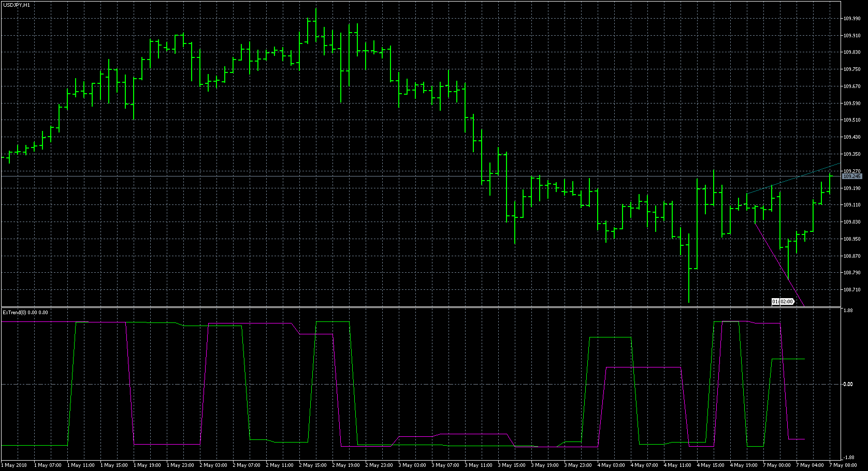Click the 108.950 price axis label
Image resolution: width=868 pixels, height=471 pixels.
tap(852, 239)
